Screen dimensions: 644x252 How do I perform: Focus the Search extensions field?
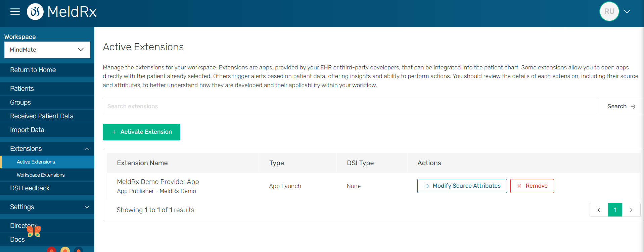tap(351, 107)
